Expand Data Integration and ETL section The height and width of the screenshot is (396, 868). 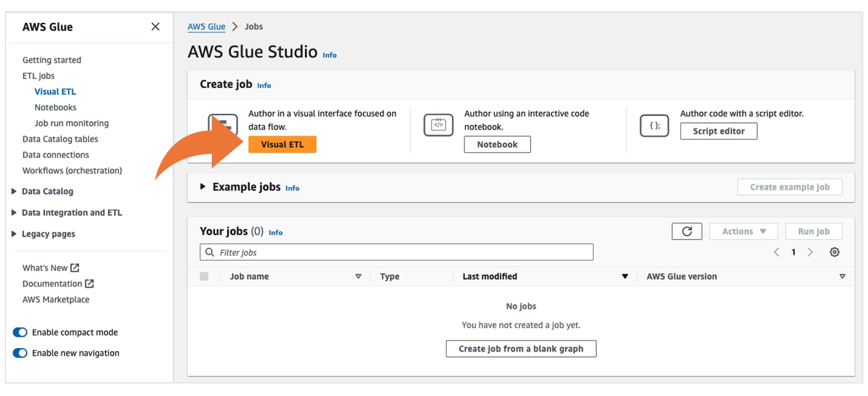coord(14,213)
